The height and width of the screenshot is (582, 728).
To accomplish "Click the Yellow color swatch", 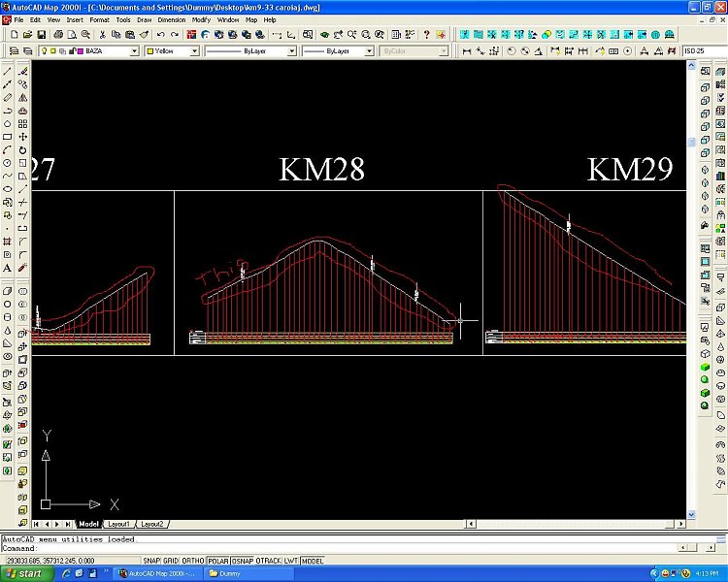I will (149, 51).
